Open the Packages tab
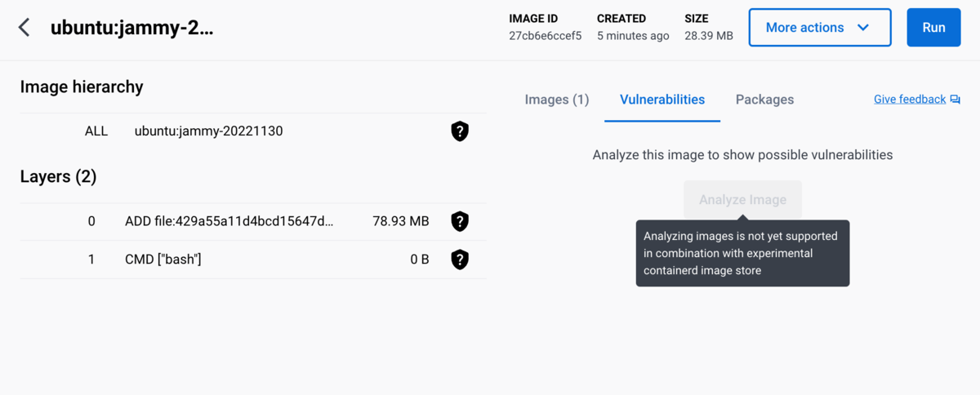The height and width of the screenshot is (395, 980). [x=764, y=100]
